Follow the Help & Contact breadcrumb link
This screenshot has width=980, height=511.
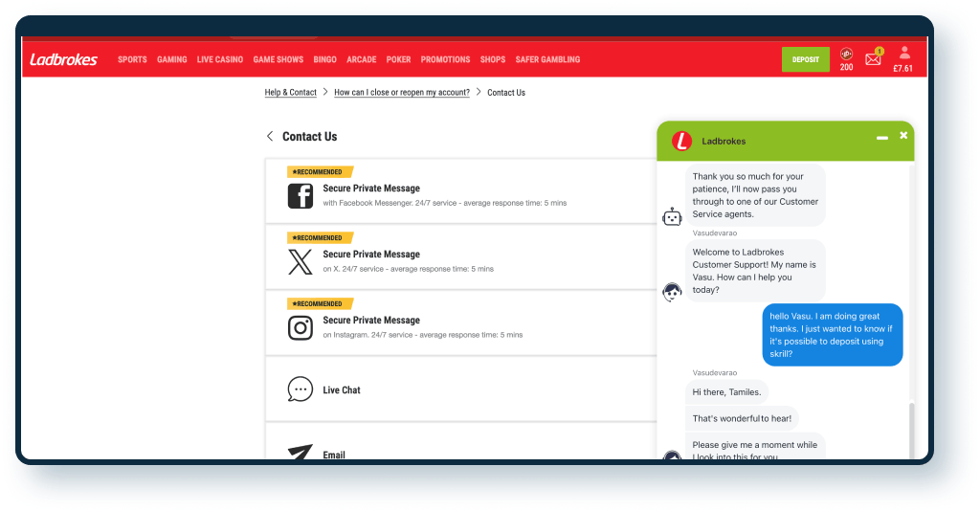pos(291,93)
